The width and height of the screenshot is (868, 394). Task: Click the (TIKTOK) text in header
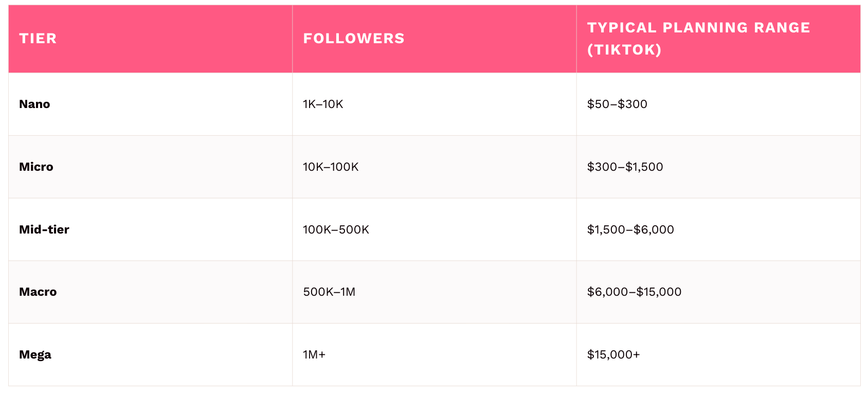[624, 50]
